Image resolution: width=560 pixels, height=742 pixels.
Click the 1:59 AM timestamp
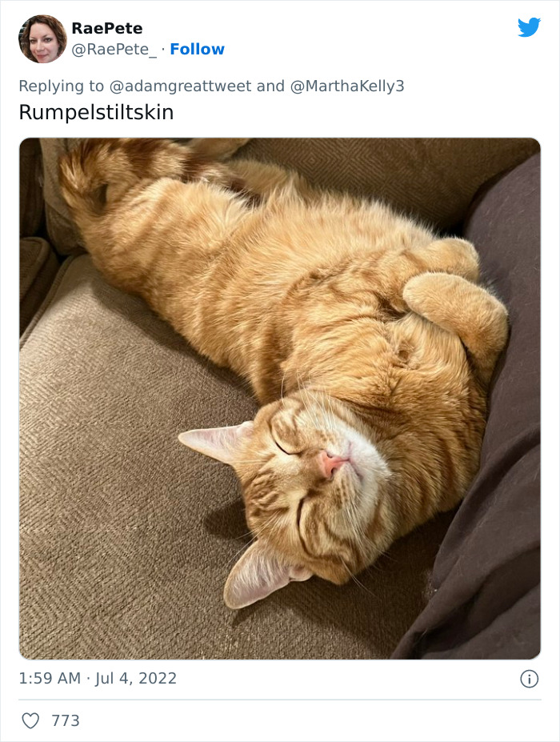point(50,679)
